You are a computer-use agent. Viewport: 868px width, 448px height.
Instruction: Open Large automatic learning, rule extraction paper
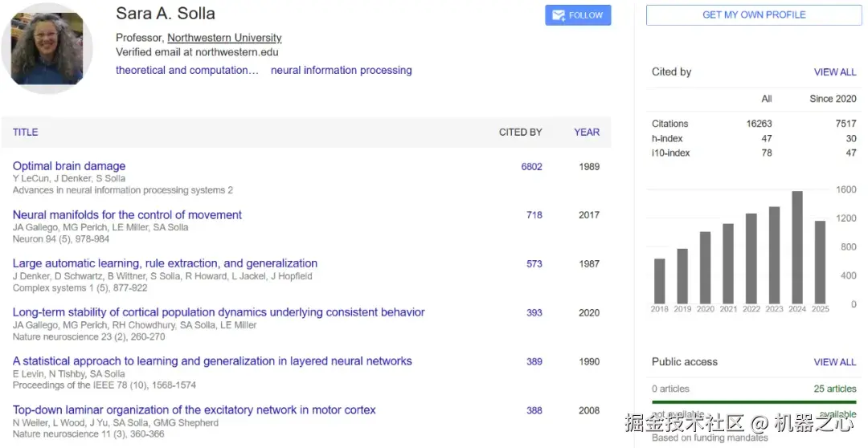[165, 263]
